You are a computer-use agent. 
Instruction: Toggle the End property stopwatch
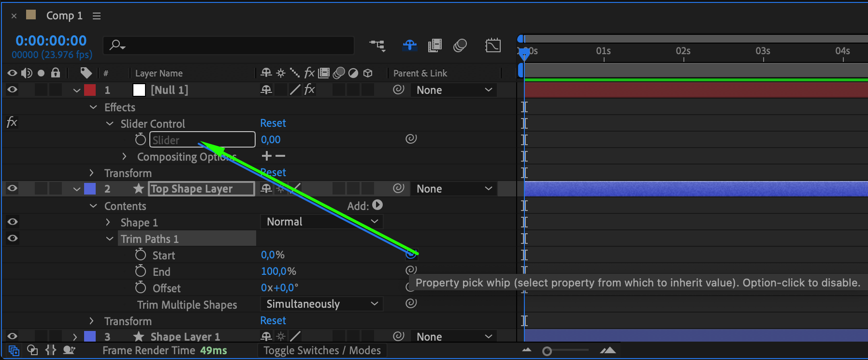(140, 271)
